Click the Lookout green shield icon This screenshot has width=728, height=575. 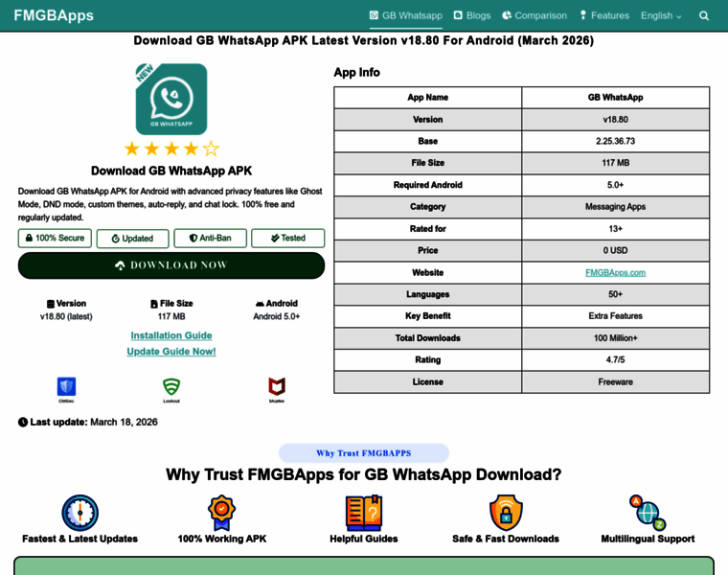(171, 386)
